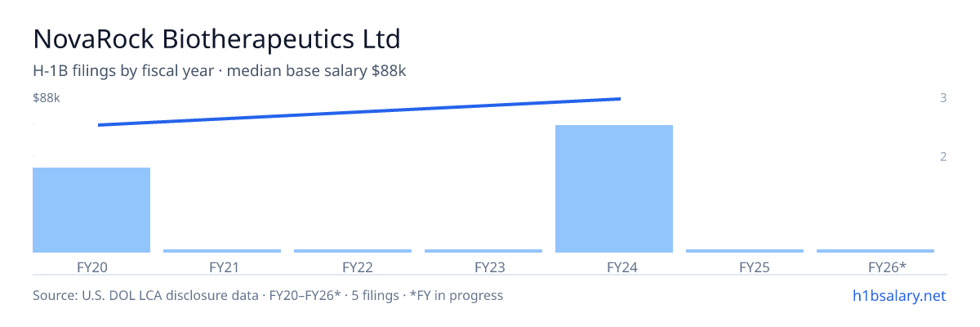Click the FY23 small bar
This screenshot has width=980, height=327.
point(483,251)
